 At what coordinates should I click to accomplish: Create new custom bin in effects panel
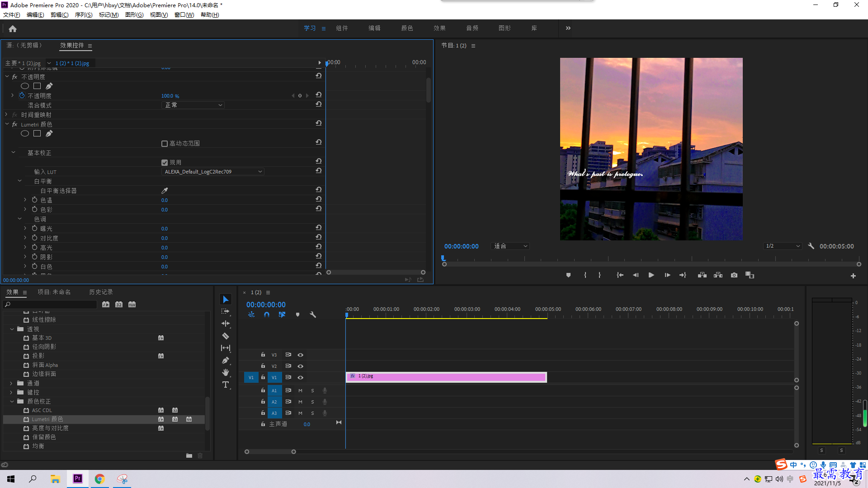coord(189,455)
